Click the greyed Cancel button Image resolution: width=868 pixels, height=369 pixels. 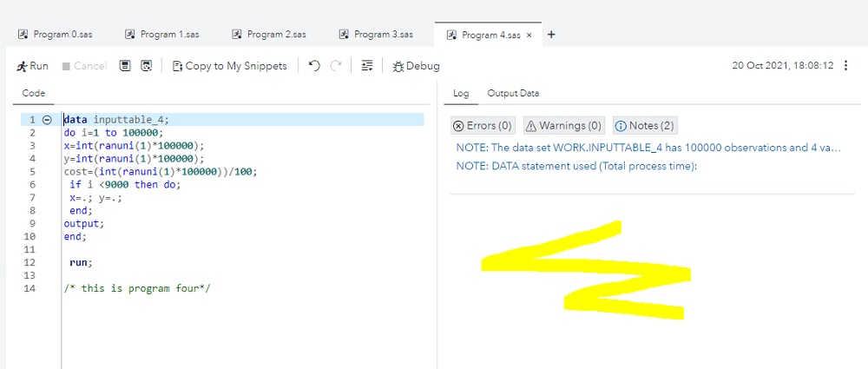pyautogui.click(x=84, y=66)
